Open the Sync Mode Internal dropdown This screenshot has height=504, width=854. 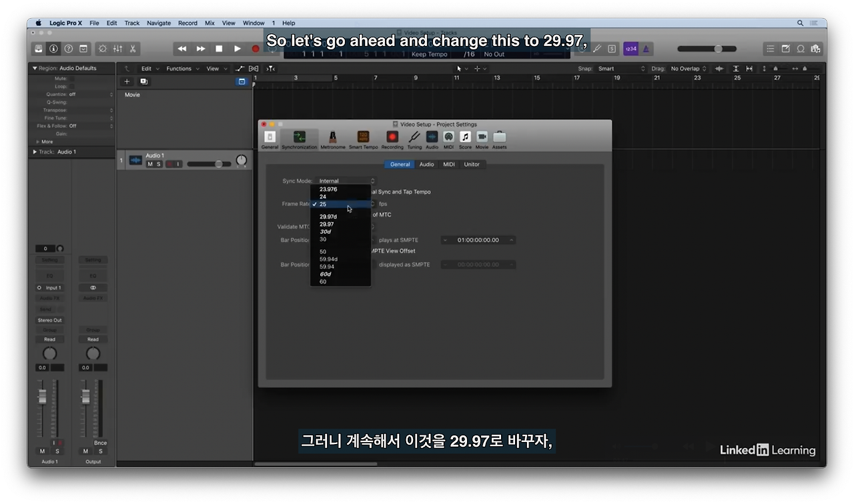(346, 181)
